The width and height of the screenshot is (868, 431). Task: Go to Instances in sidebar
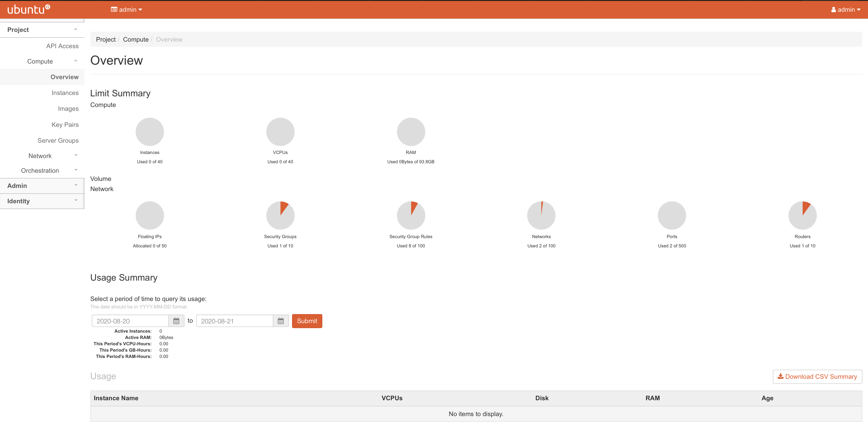point(65,93)
